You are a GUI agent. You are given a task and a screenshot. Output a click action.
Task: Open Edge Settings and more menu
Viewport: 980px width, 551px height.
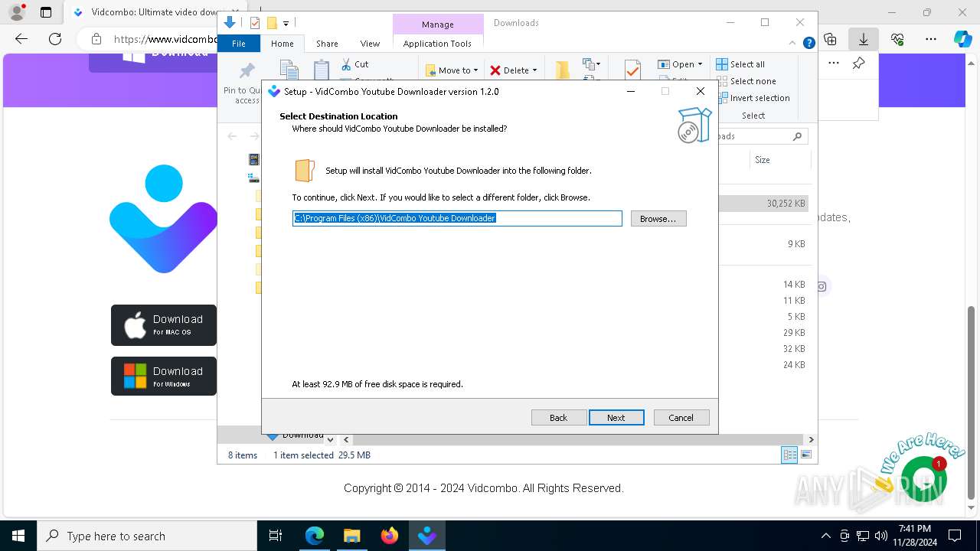coord(931,38)
